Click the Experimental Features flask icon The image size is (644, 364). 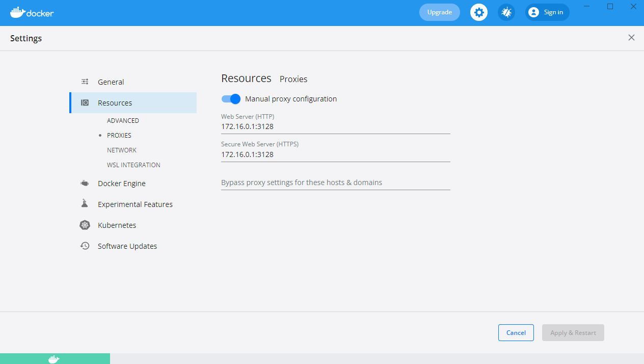pyautogui.click(x=85, y=204)
